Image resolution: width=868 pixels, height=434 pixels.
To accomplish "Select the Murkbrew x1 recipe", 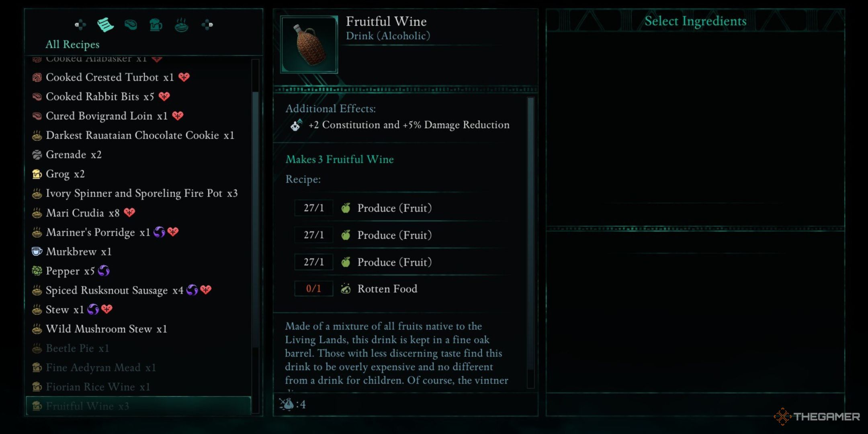I will click(x=78, y=252).
